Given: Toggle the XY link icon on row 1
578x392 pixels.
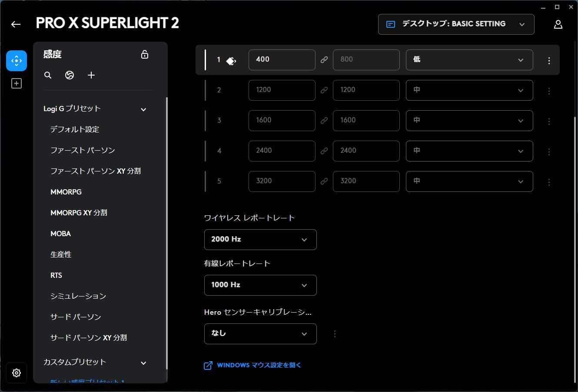Looking at the screenshot, I should 324,60.
